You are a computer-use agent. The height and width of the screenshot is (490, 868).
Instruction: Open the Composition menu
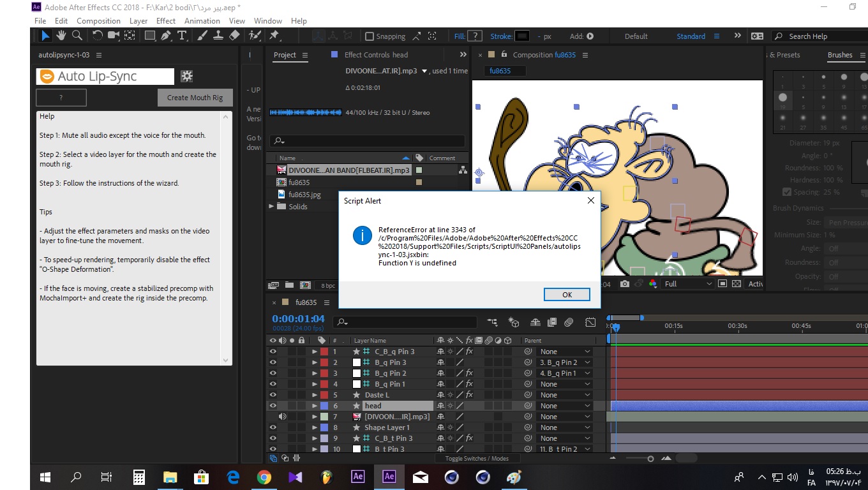(98, 20)
